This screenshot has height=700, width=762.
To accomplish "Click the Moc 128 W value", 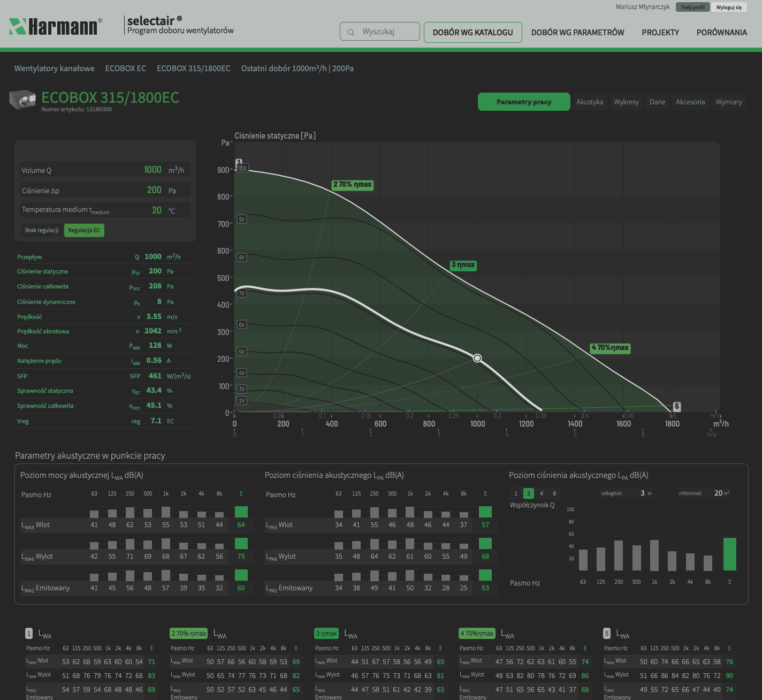I will [x=155, y=346].
